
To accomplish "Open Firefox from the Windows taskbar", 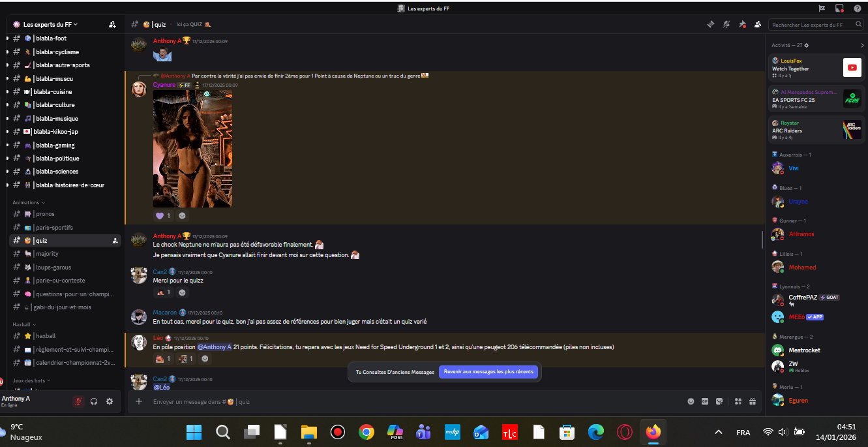I will point(653,432).
